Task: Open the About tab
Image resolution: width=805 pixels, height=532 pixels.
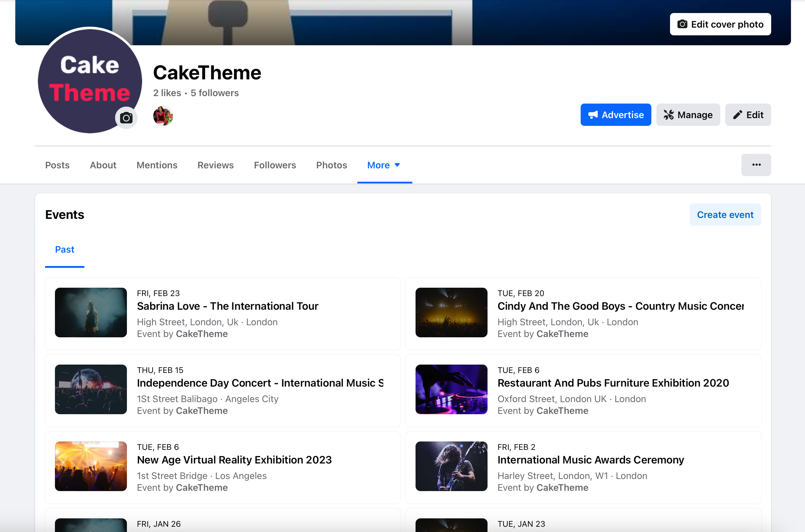Action: pyautogui.click(x=103, y=165)
